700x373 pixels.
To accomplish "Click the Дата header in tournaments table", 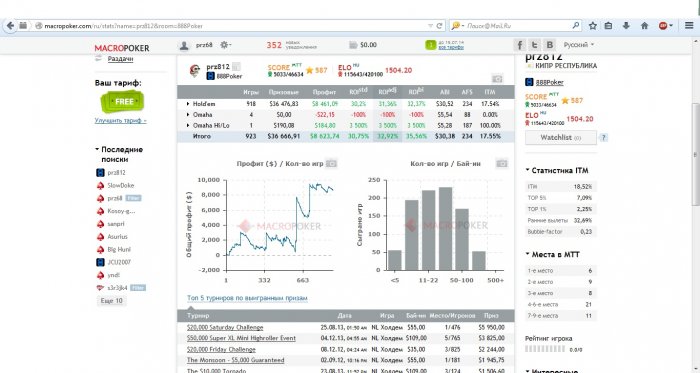I will click(x=344, y=315).
